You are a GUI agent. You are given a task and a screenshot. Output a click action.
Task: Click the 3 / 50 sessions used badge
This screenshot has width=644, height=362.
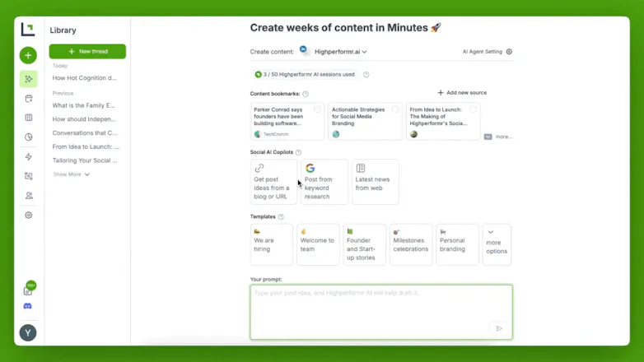(x=305, y=75)
